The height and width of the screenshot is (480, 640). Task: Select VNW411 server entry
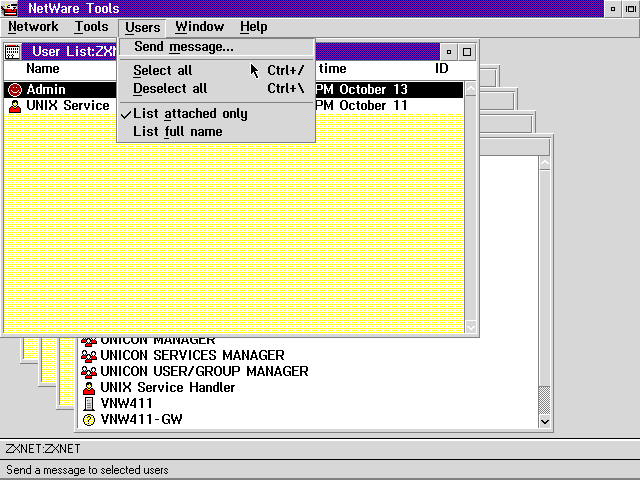pyautogui.click(x=126, y=403)
